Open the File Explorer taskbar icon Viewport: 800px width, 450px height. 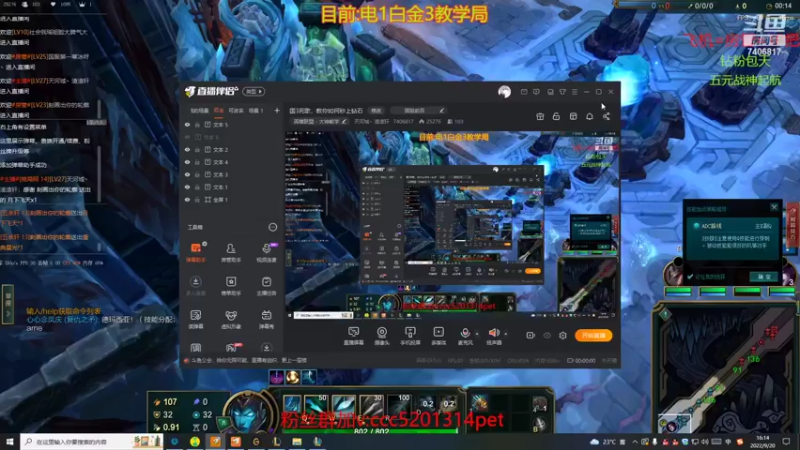click(297, 441)
